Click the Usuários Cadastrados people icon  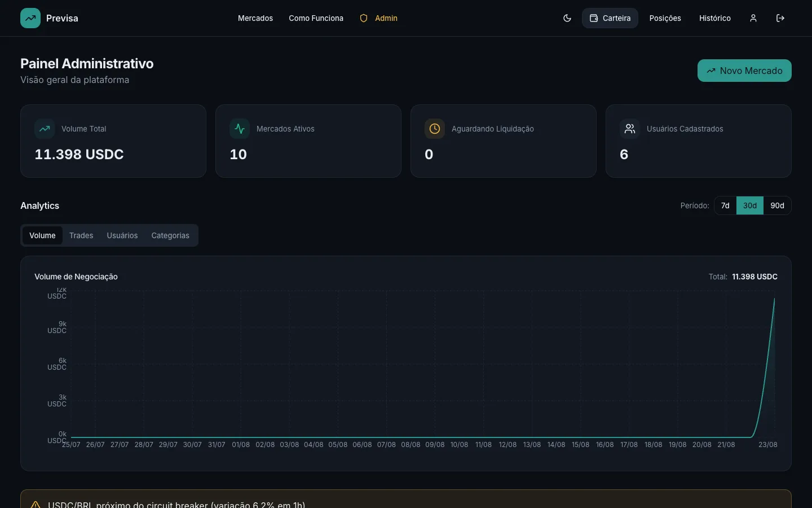630,129
